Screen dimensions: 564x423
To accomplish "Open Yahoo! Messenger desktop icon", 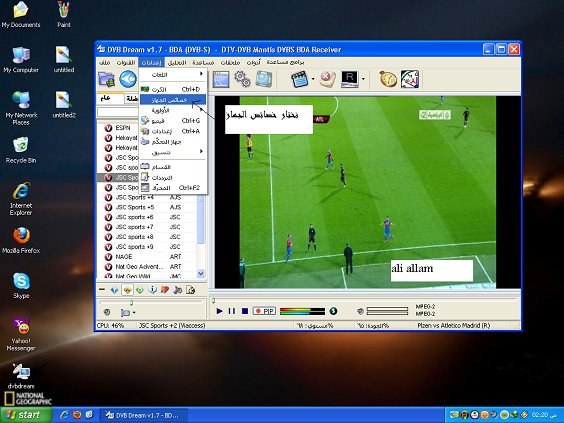I will point(21,334).
